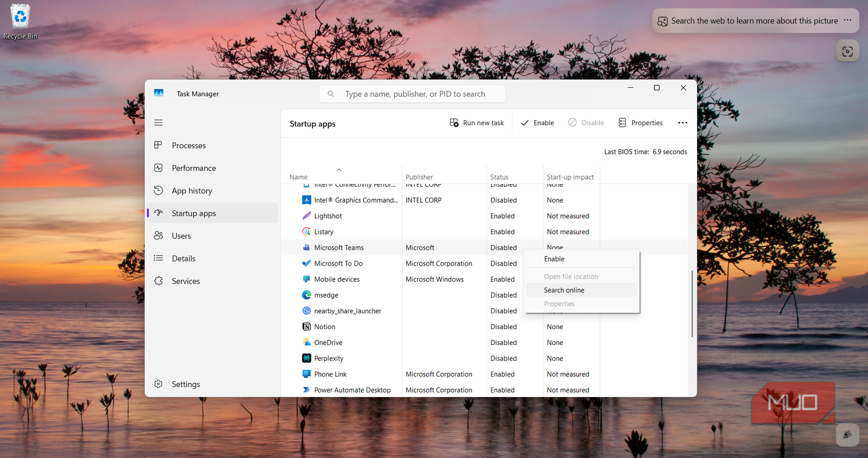
Task: Choose Search online in context menu
Action: pos(581,290)
